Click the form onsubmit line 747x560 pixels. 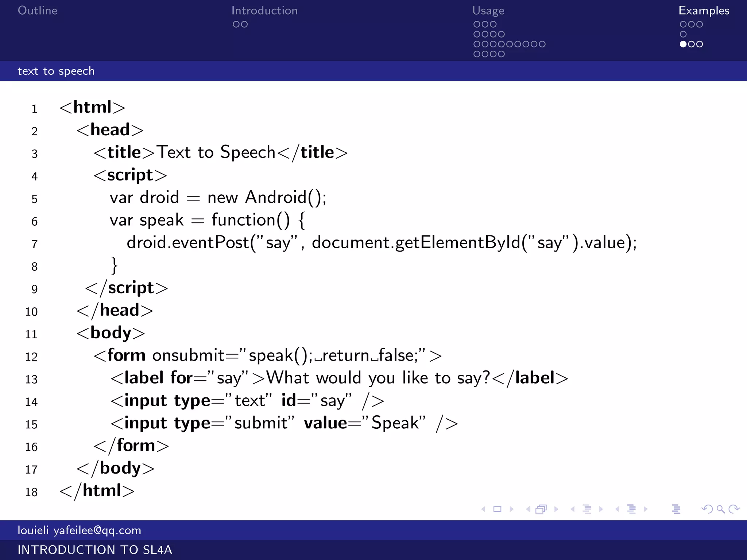(x=268, y=355)
